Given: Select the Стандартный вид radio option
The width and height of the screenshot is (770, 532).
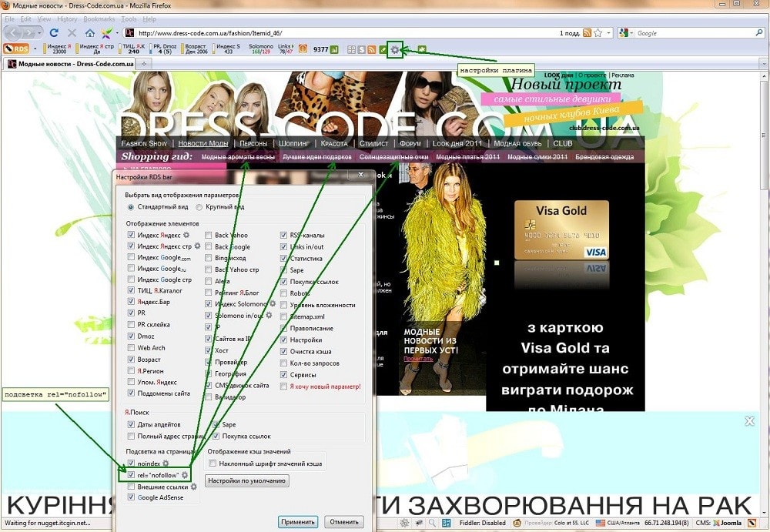Looking at the screenshot, I should [x=131, y=207].
